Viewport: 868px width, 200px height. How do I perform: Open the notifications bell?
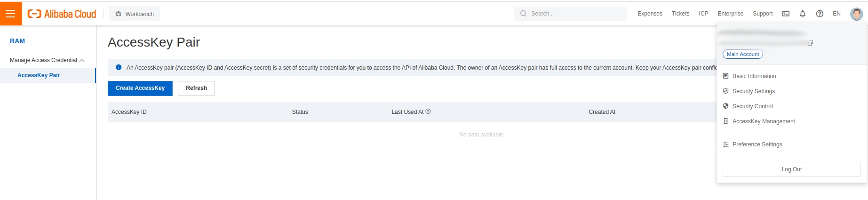tap(803, 14)
